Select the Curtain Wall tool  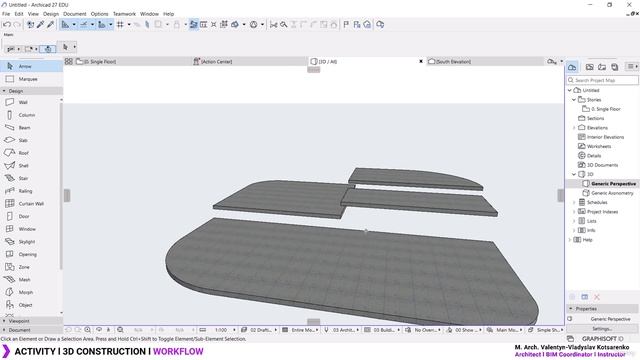click(31, 204)
